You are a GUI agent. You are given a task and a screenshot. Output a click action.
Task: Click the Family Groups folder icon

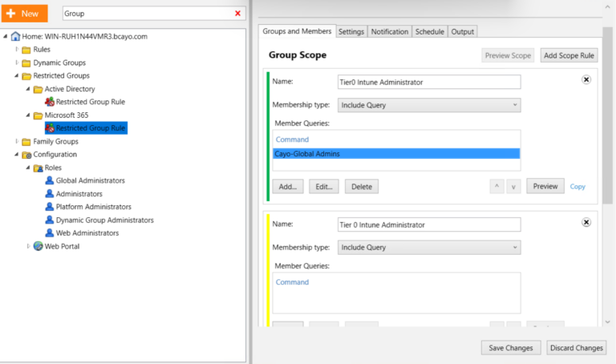click(26, 142)
